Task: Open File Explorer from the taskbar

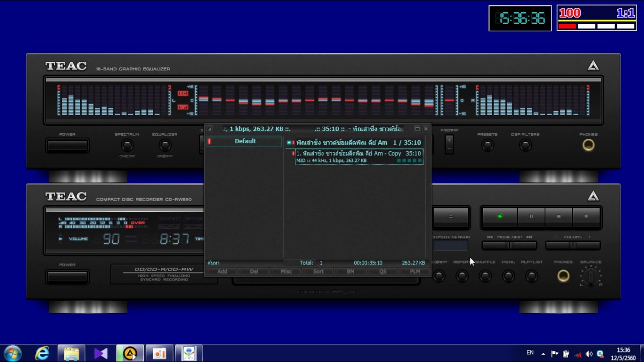Action: point(71,353)
